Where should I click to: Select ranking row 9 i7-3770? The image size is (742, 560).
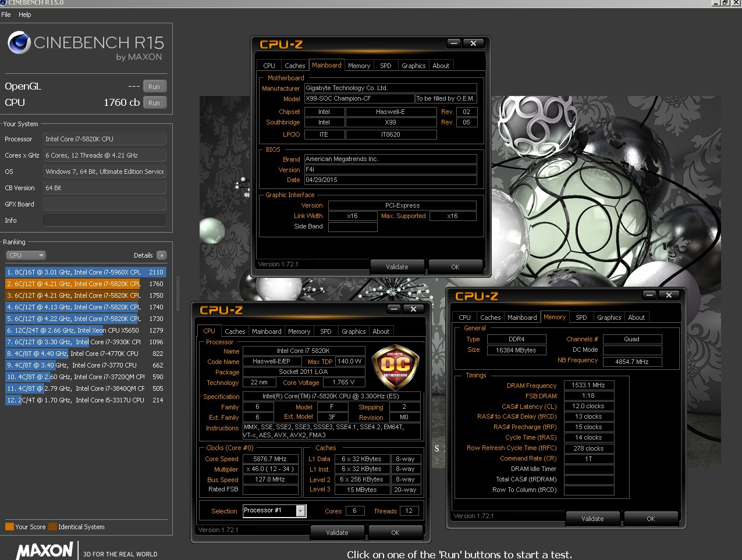[x=86, y=365]
